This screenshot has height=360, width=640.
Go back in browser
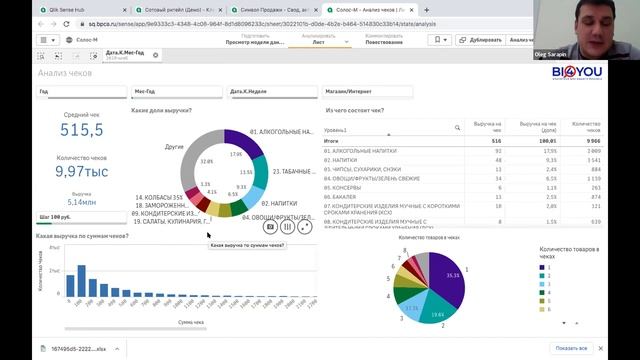tap(40, 24)
